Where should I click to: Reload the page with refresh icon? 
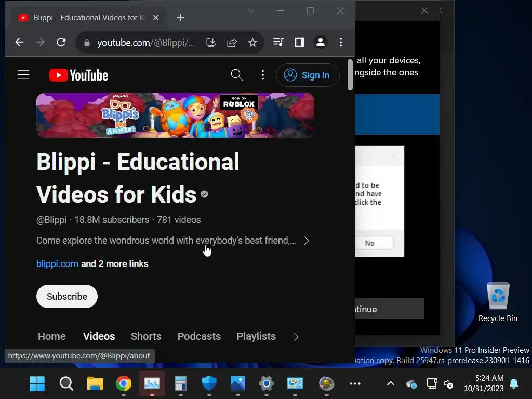point(61,43)
